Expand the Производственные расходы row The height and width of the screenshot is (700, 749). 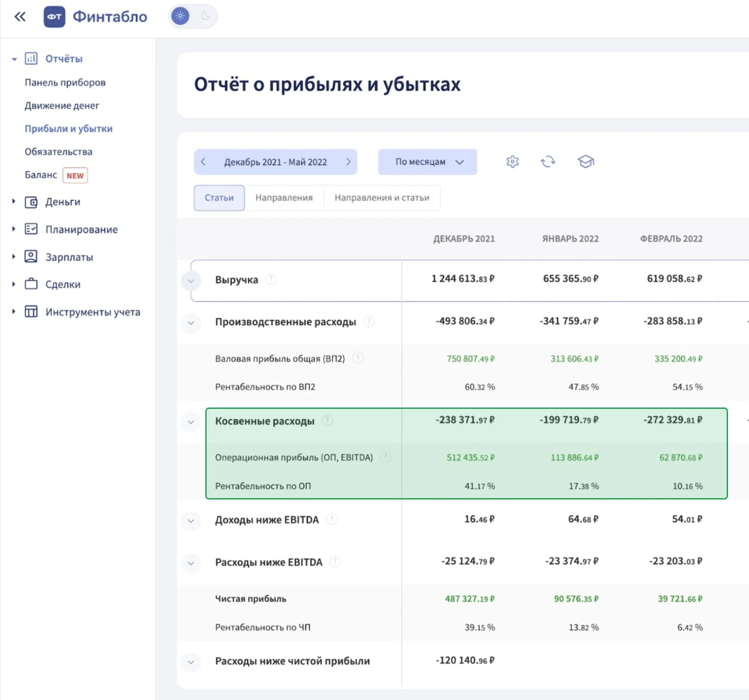(191, 323)
